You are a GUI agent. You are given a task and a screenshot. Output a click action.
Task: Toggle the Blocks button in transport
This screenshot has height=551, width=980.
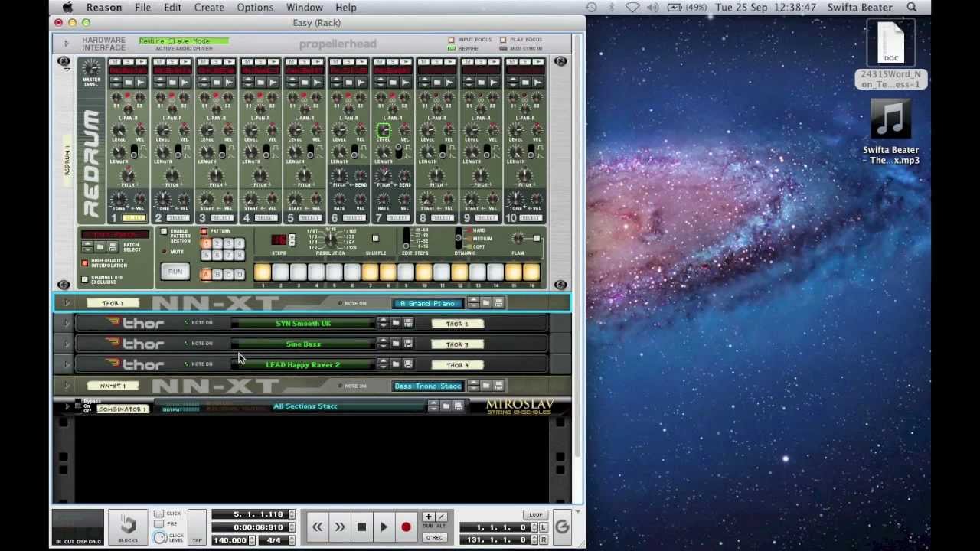(x=128, y=527)
